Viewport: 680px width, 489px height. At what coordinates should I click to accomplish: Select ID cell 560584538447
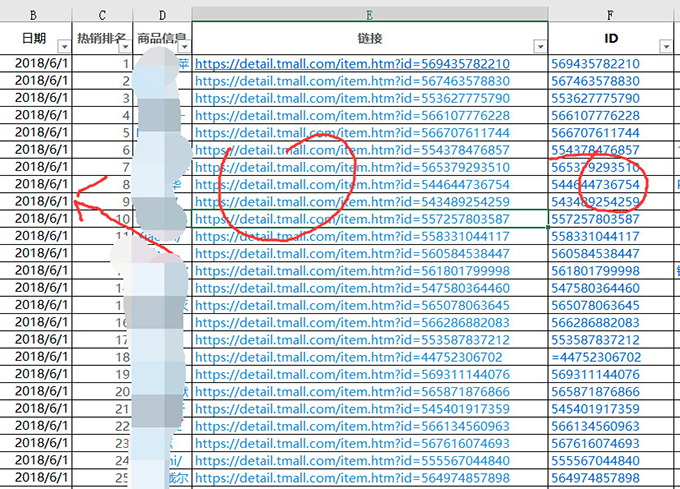[x=611, y=254]
